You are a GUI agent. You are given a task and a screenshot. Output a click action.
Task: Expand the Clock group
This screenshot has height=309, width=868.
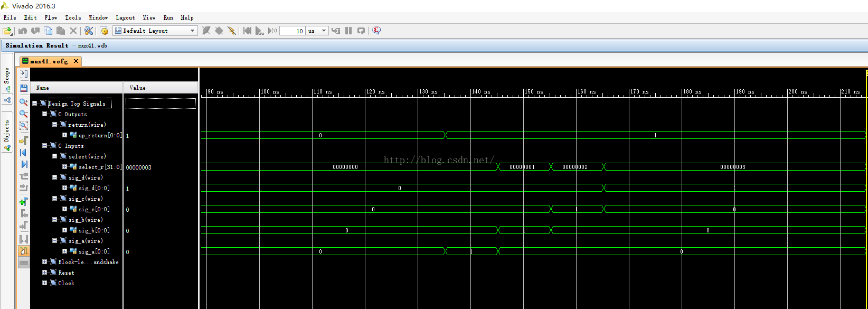44,283
